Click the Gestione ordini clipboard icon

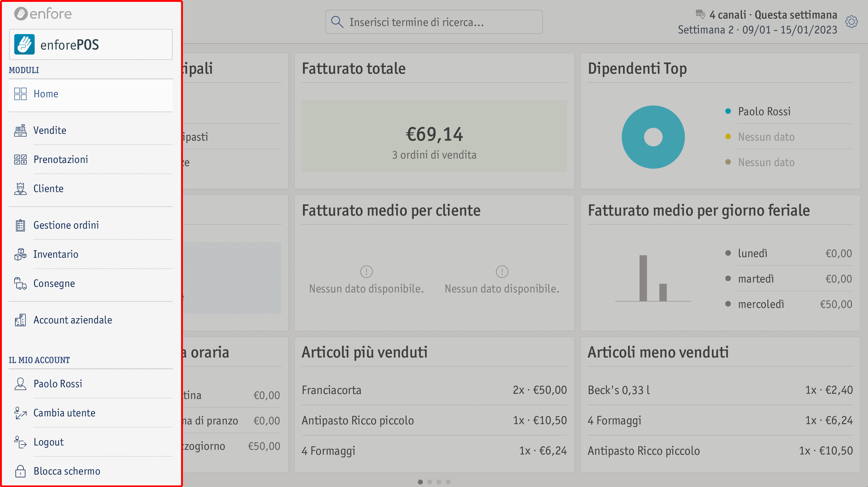click(x=20, y=225)
